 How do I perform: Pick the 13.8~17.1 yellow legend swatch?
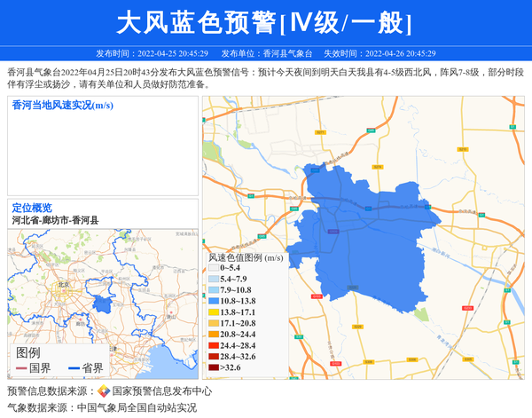point(214,312)
